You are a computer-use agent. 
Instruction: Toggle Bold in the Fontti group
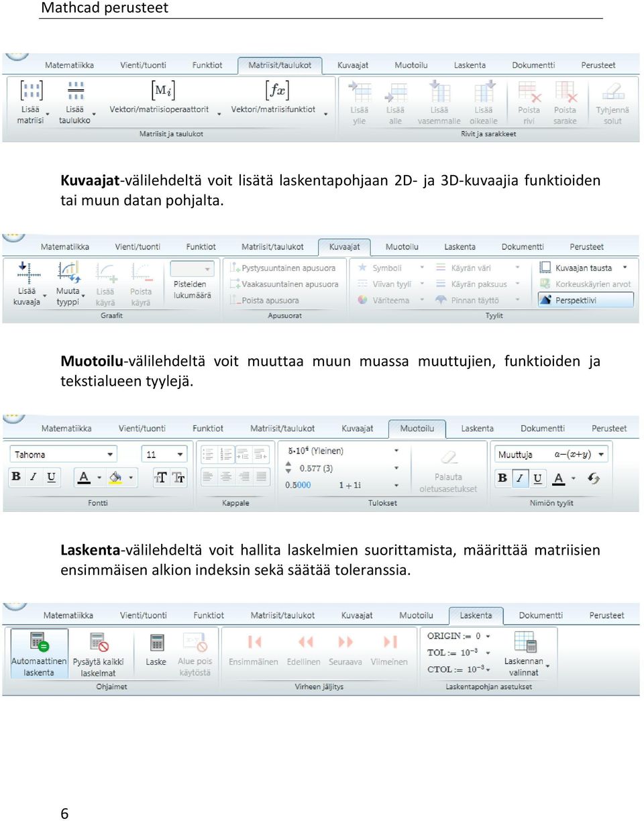pos(16,478)
